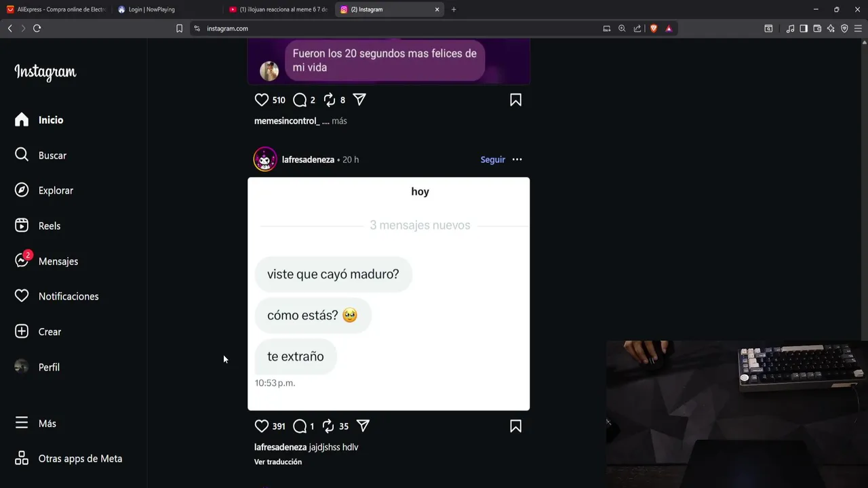Image resolution: width=868 pixels, height=488 pixels.
Task: Open comments on the lafresadeneza post
Action: pos(300,426)
